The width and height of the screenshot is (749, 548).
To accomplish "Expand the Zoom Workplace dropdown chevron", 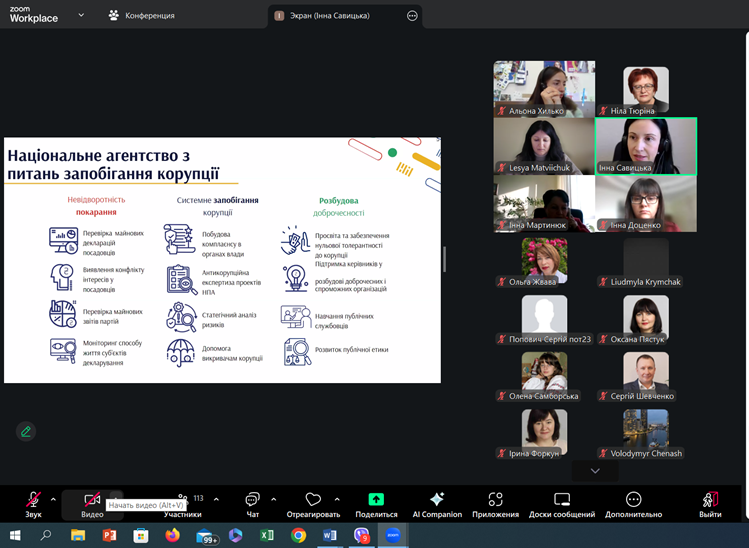I will pos(80,16).
